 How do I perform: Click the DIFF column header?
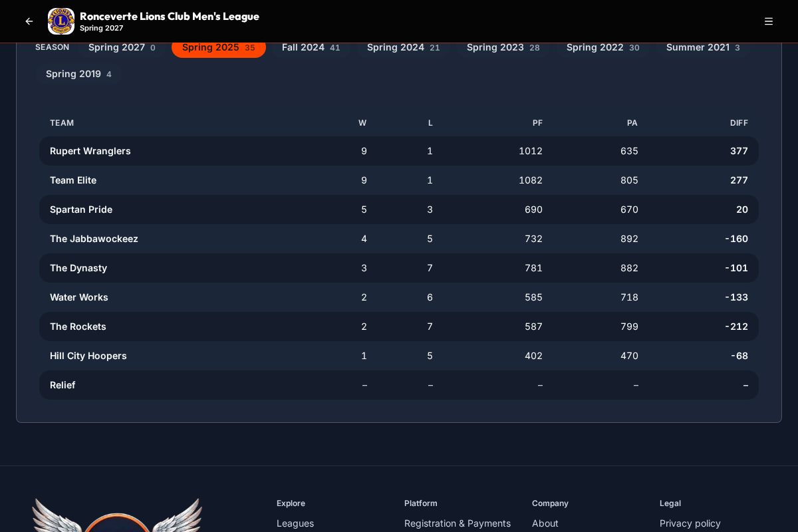click(x=739, y=123)
